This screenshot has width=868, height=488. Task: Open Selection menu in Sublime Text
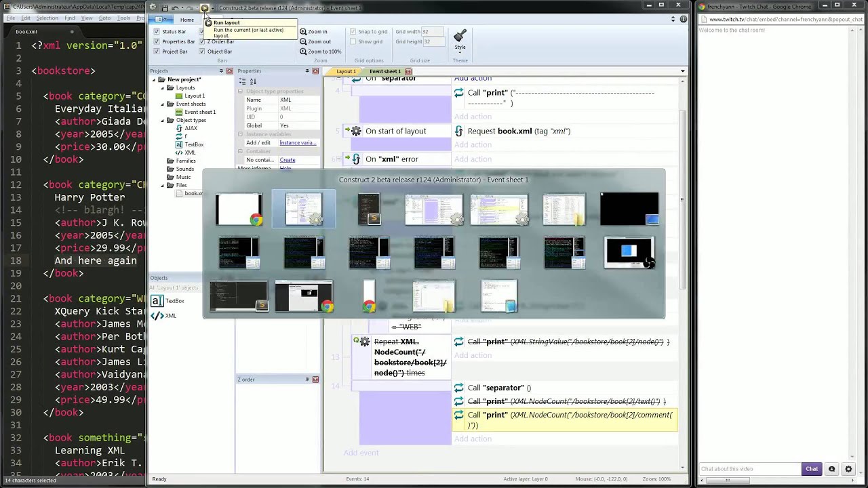(x=47, y=18)
